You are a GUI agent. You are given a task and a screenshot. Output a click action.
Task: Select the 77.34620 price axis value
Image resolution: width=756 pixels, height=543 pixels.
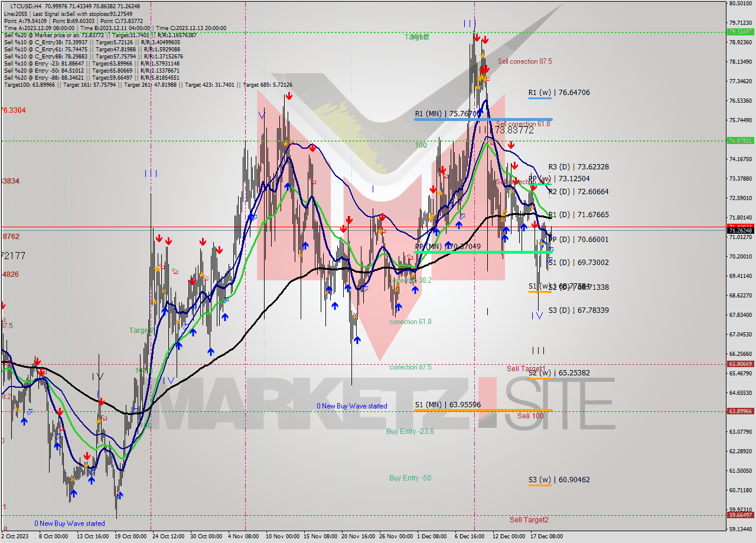[x=741, y=81]
